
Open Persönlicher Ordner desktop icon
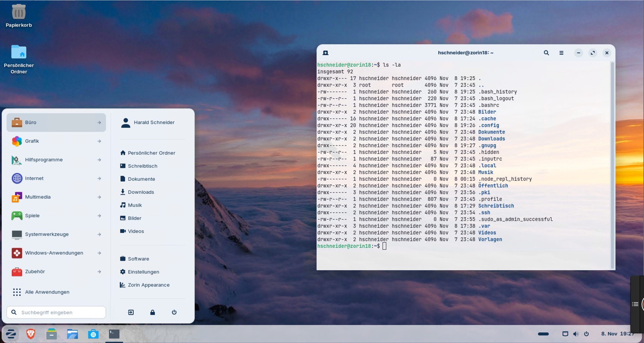[18, 59]
